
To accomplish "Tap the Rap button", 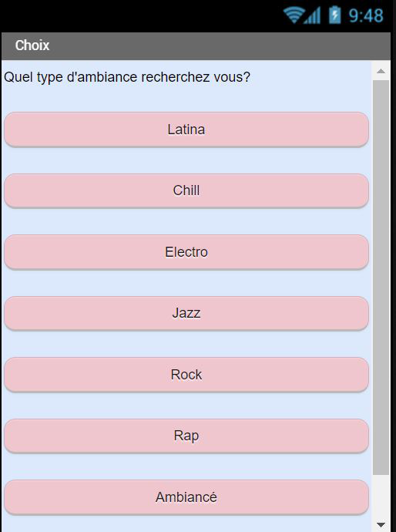I will [x=186, y=436].
